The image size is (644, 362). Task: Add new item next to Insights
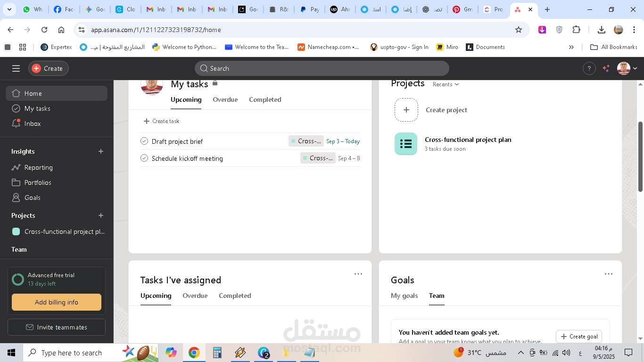tap(101, 151)
